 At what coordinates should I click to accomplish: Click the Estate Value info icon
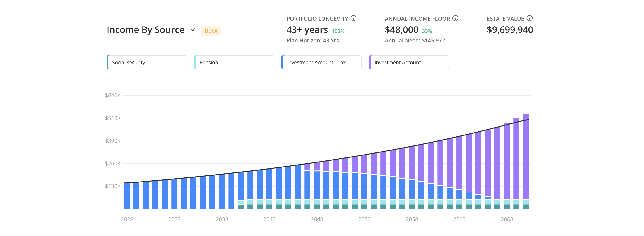tap(529, 18)
